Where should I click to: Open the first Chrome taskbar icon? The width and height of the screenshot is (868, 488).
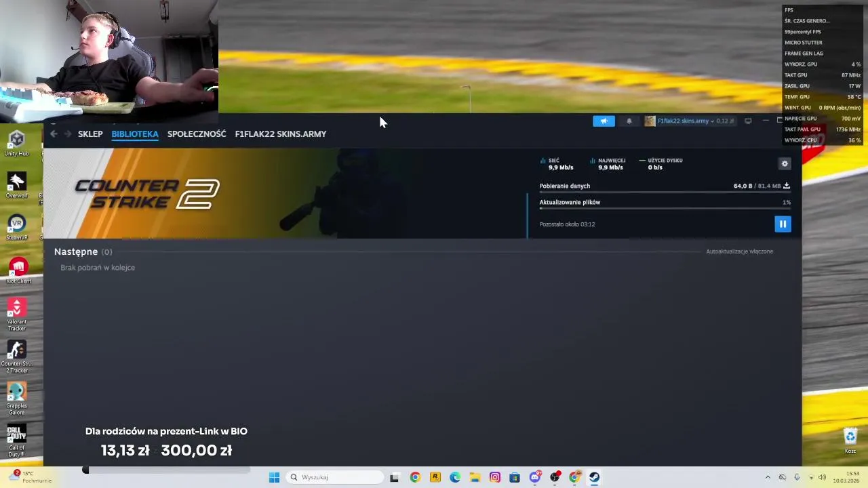415,477
